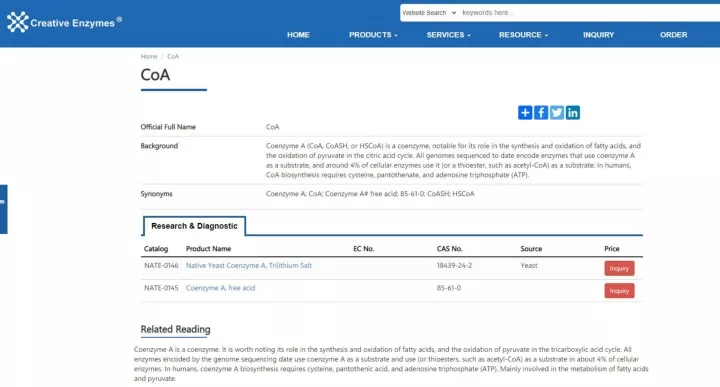
Task: Click the CoA page title
Action: click(x=155, y=74)
